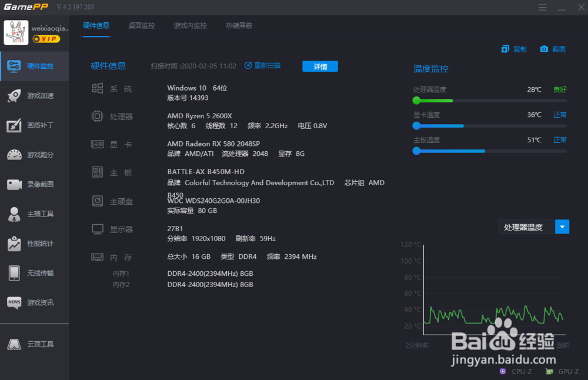Image resolution: width=588 pixels, height=380 pixels.
Task: Switch to 桌面监控 tab
Action: click(x=141, y=25)
